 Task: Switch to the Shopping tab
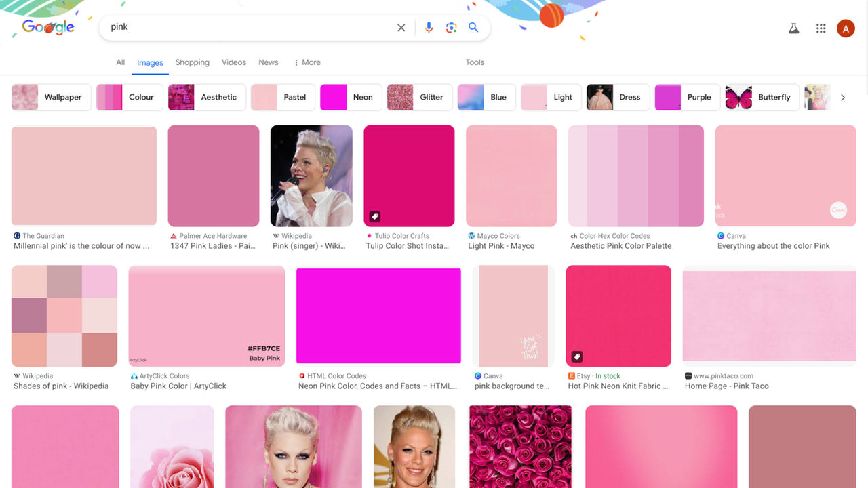(x=193, y=62)
